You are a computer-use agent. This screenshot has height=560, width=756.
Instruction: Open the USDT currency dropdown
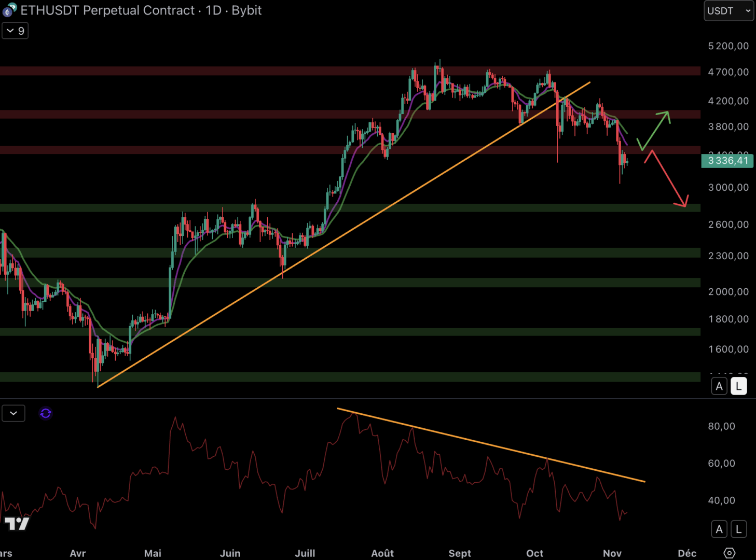coord(728,11)
